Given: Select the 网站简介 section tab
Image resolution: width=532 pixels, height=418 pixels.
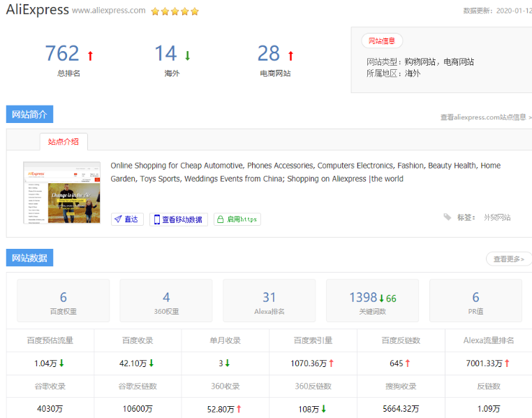Looking at the screenshot, I should [x=29, y=115].
